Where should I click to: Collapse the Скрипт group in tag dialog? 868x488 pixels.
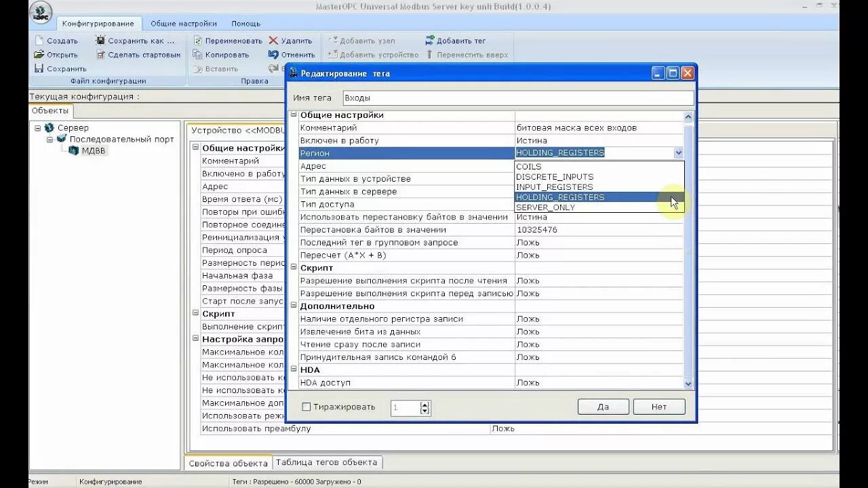point(294,268)
